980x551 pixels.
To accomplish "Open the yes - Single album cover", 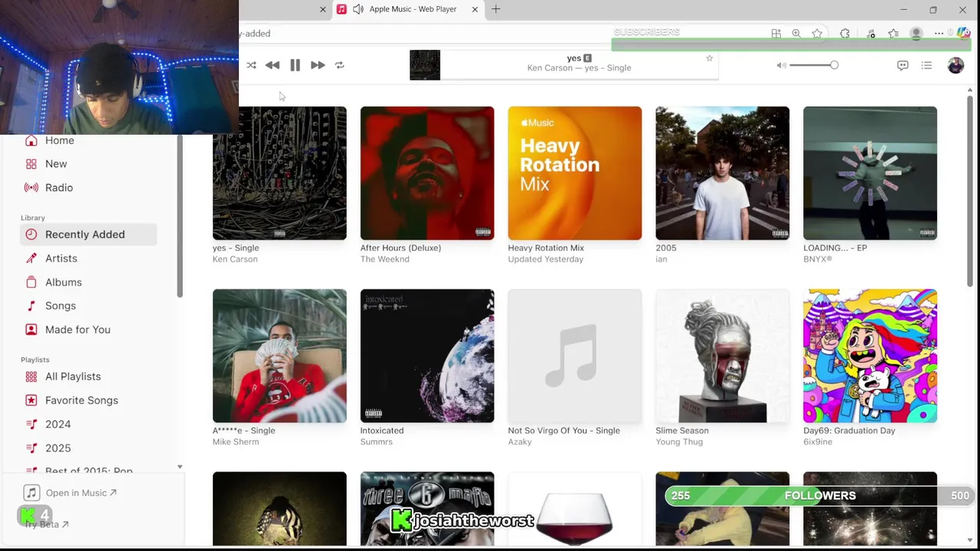I will [x=279, y=173].
